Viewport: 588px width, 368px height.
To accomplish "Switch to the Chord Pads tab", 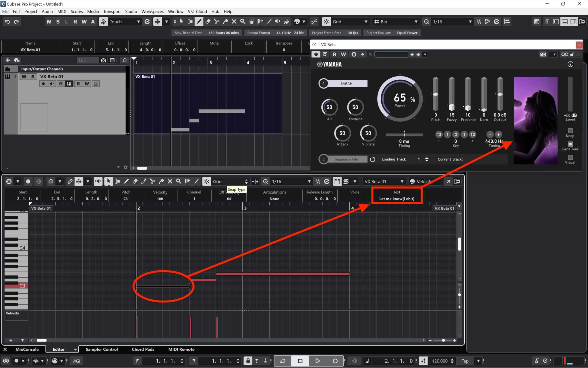I will (x=143, y=349).
